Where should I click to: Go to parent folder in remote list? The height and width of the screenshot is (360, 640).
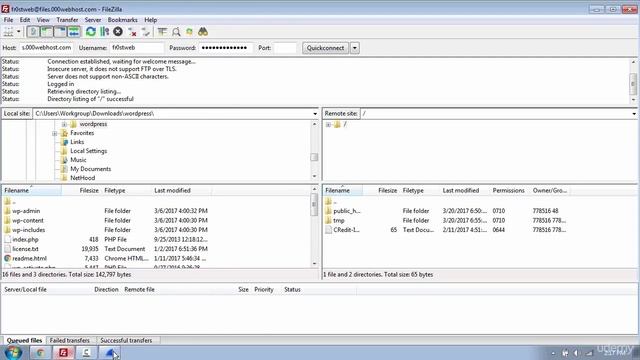coord(330,201)
